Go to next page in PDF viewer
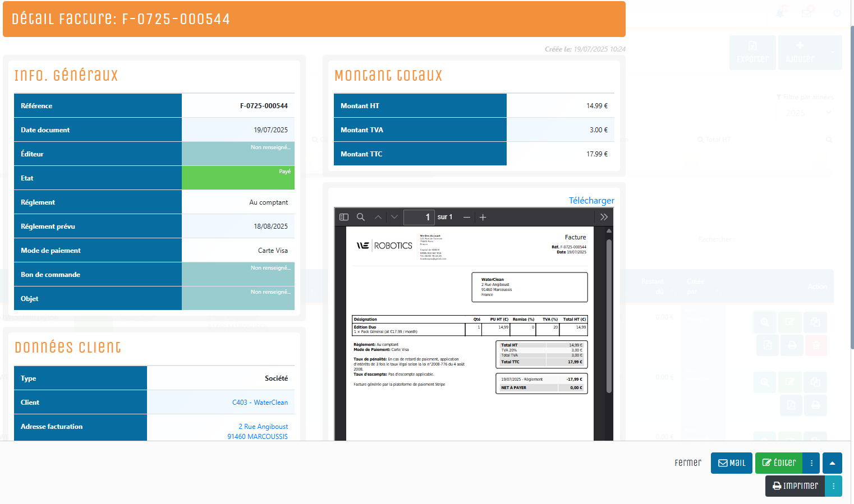 394,217
